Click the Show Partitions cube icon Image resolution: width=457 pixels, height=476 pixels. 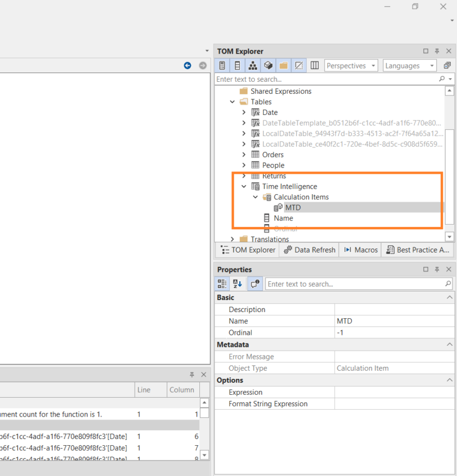268,66
